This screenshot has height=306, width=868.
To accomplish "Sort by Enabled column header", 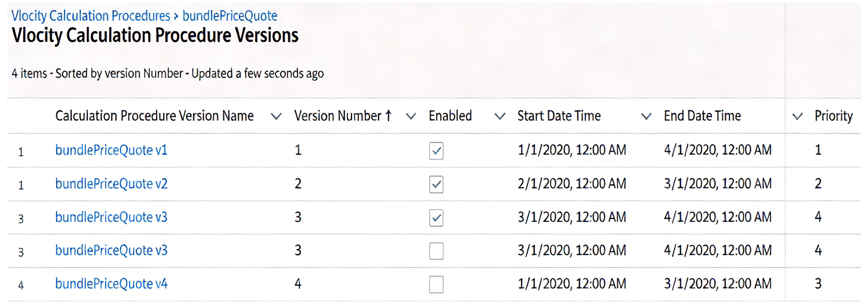I will (450, 116).
